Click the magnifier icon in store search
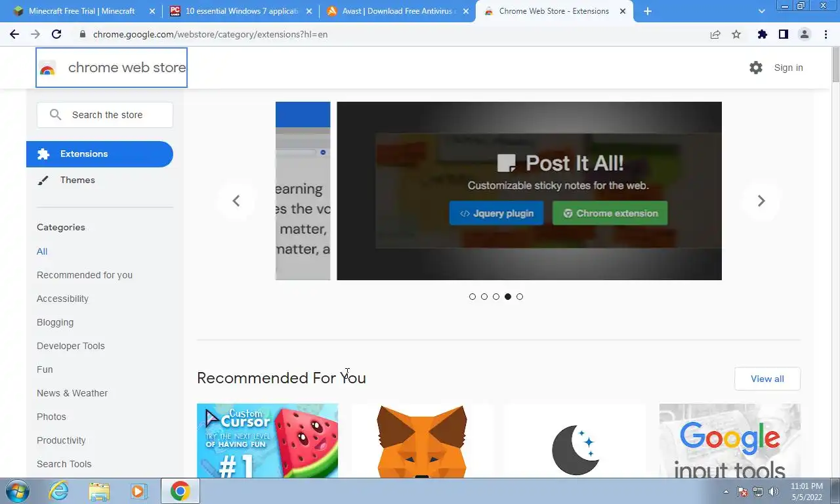 pos(56,115)
